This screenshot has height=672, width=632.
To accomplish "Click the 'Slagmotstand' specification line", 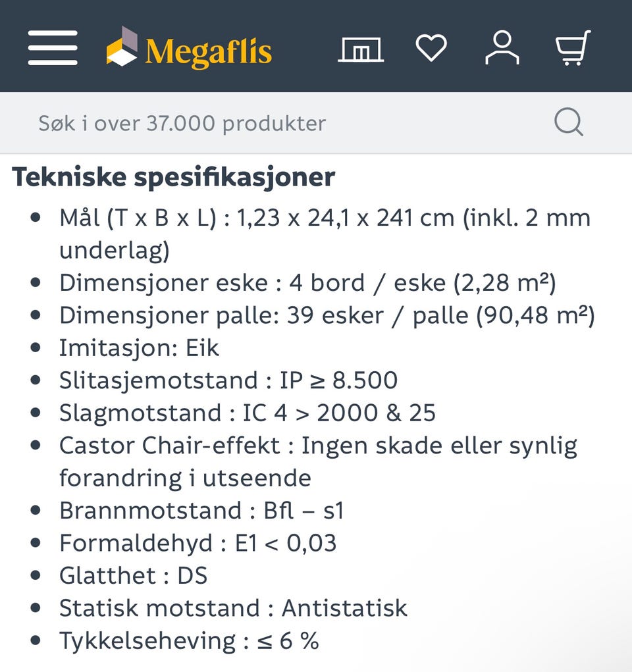I will (248, 413).
